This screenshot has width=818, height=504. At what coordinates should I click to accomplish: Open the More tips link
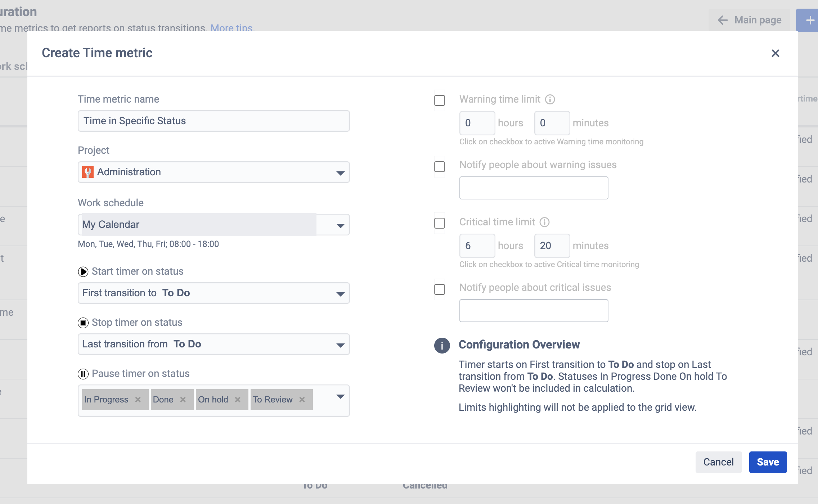pos(232,27)
